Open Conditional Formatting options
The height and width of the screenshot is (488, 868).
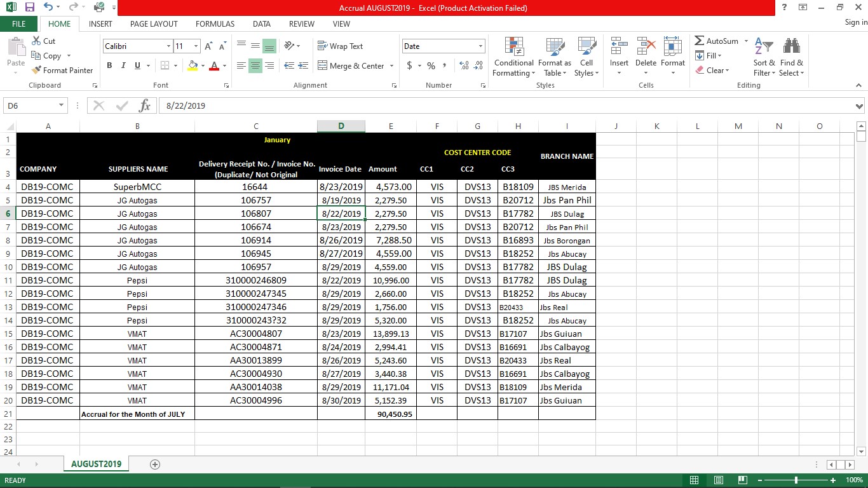[x=513, y=57]
